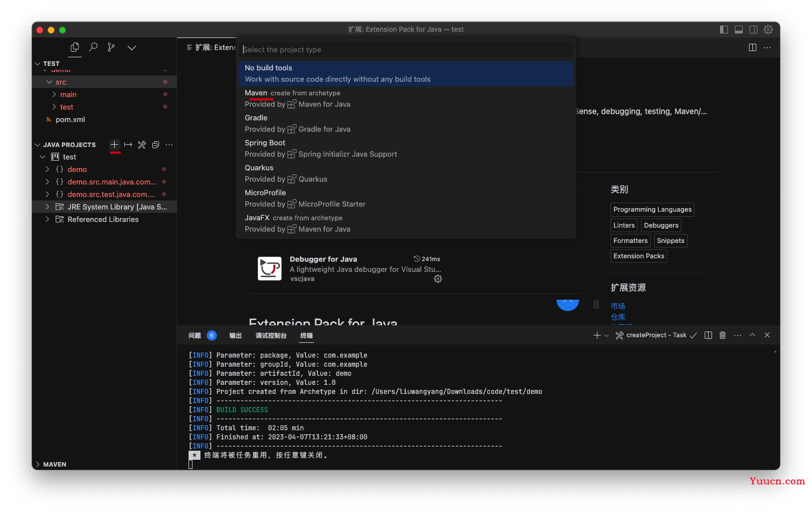
Task: Click the Formatters category tag
Action: 630,241
